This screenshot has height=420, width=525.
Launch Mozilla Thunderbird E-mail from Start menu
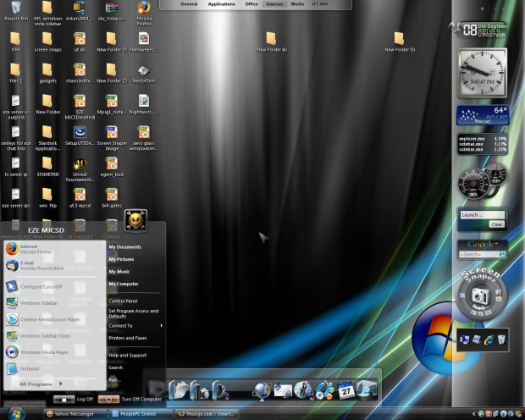[54, 266]
